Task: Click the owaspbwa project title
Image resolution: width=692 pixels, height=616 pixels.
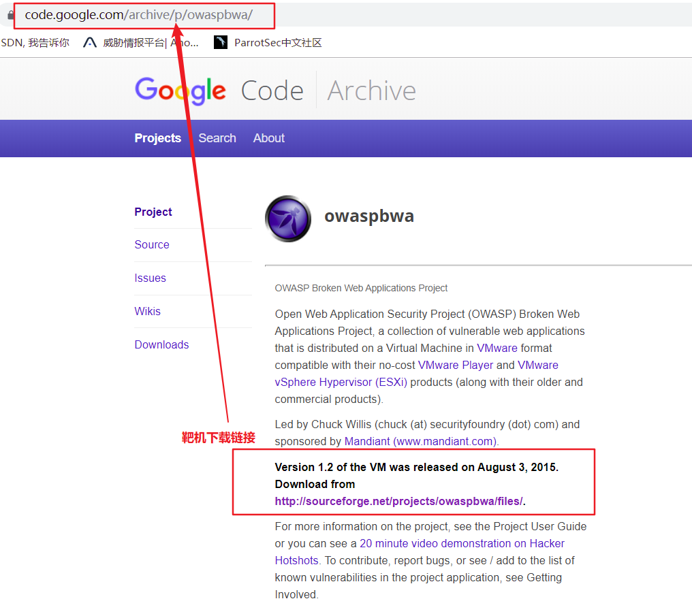Action: point(369,216)
